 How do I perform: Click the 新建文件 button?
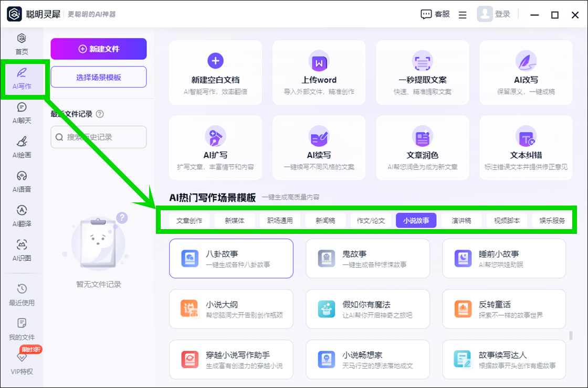pyautogui.click(x=99, y=49)
